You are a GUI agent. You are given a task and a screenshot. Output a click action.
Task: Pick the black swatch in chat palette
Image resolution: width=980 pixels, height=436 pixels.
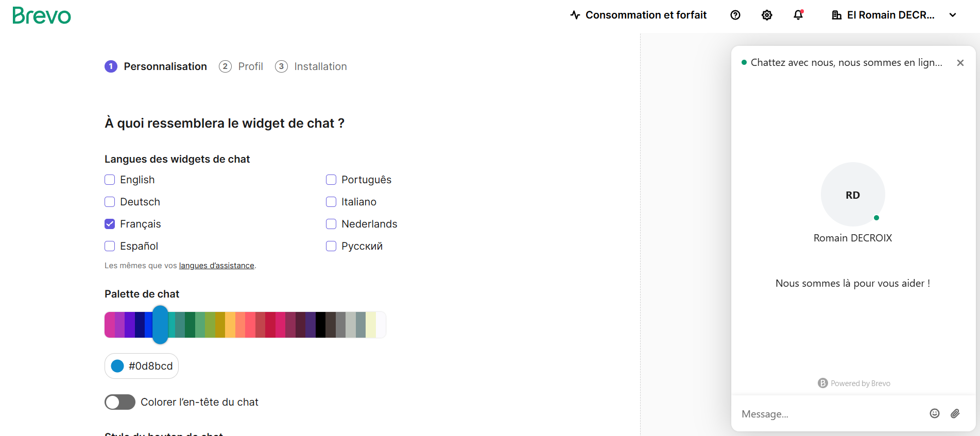(x=320, y=325)
